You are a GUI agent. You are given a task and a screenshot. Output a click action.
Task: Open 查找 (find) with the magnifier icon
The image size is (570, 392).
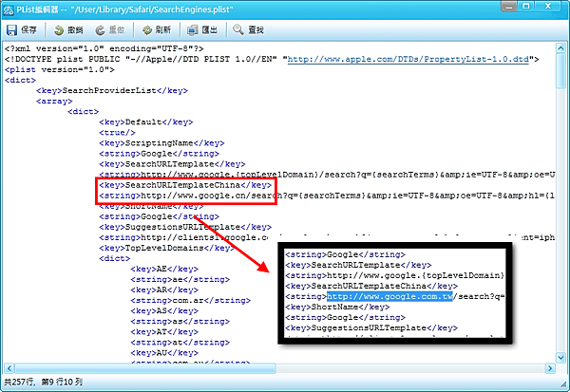238,29
